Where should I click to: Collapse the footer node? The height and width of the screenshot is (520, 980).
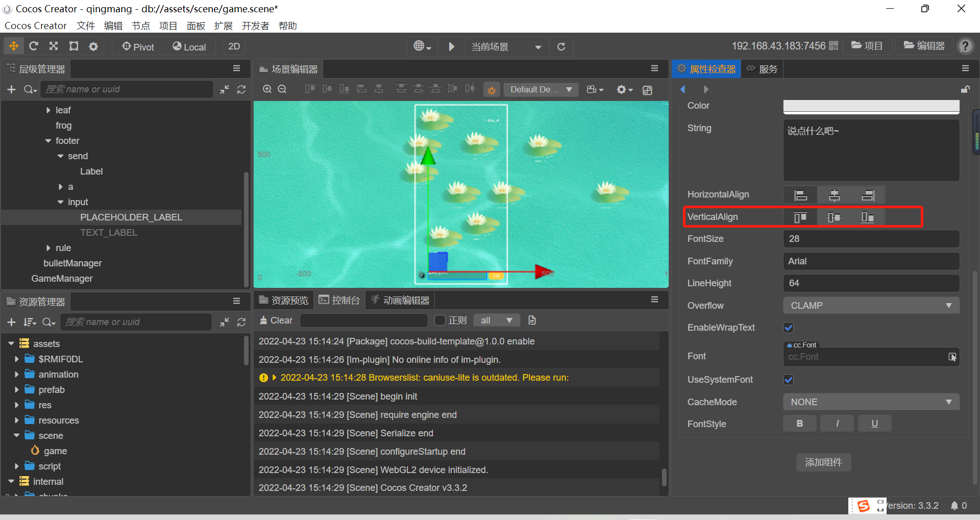[x=48, y=141]
